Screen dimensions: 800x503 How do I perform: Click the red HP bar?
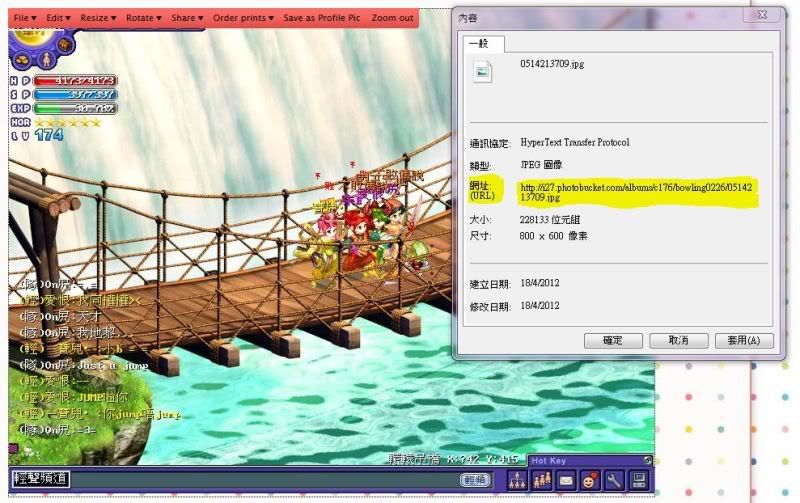coord(76,81)
